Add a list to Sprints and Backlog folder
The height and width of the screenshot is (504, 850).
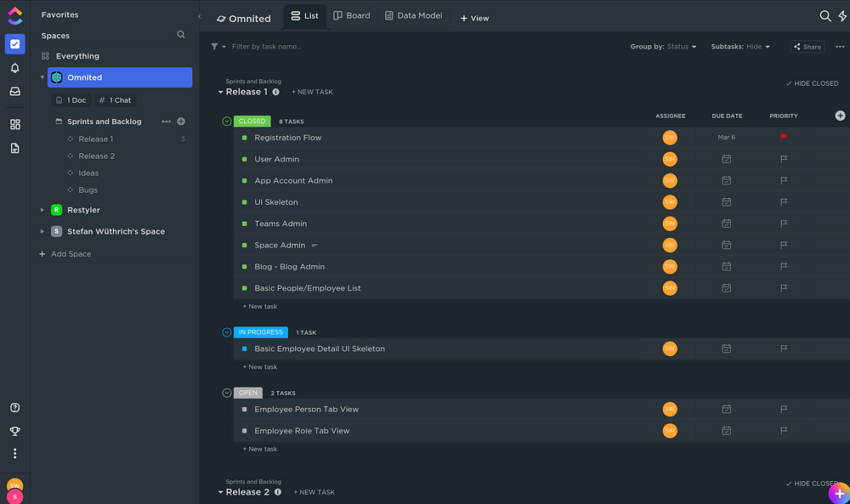181,122
